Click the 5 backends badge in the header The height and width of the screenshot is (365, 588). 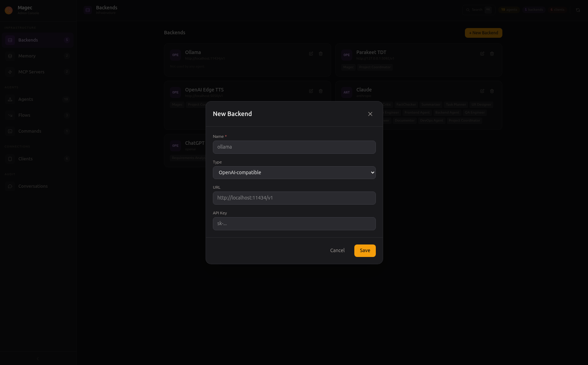click(x=534, y=10)
